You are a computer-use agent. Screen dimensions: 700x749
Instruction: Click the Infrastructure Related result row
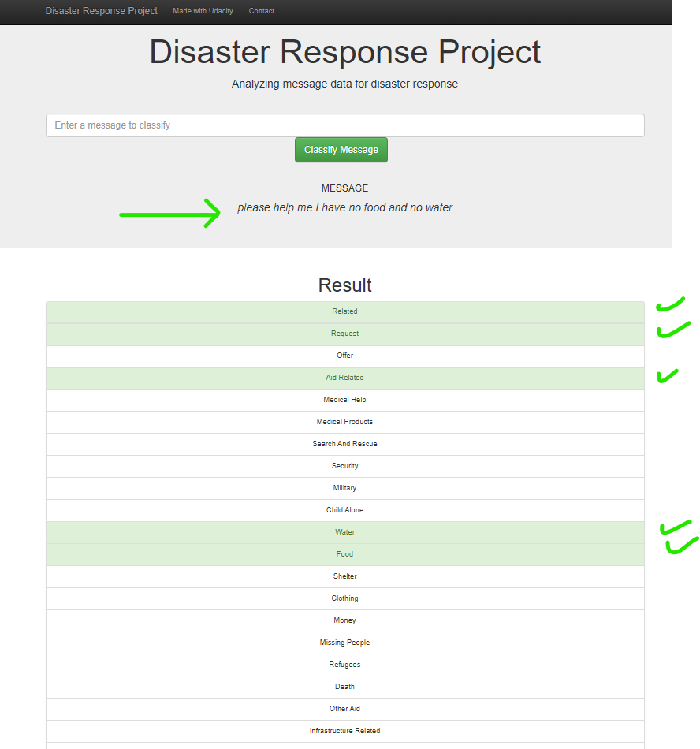pyautogui.click(x=344, y=731)
